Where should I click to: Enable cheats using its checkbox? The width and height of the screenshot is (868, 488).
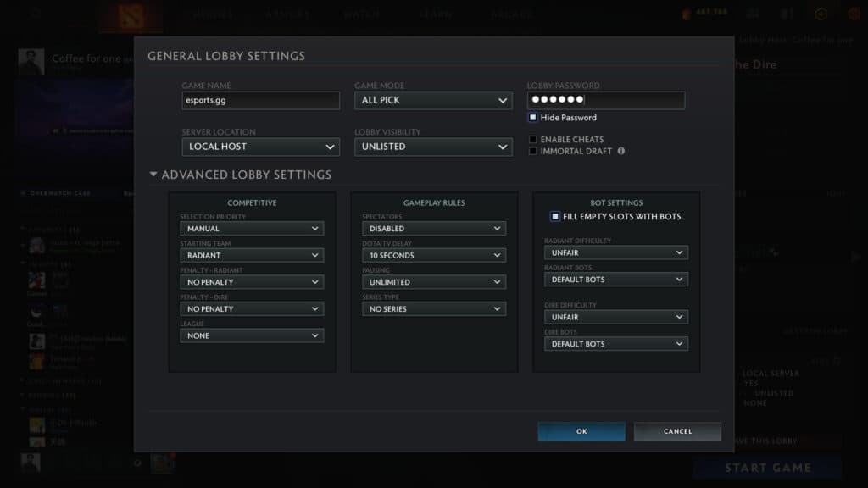point(532,139)
